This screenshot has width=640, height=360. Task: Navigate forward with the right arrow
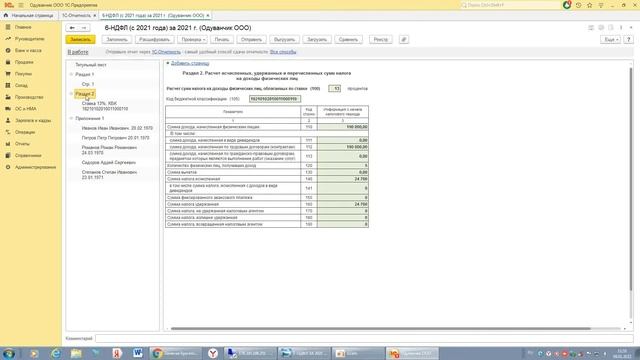point(84,28)
